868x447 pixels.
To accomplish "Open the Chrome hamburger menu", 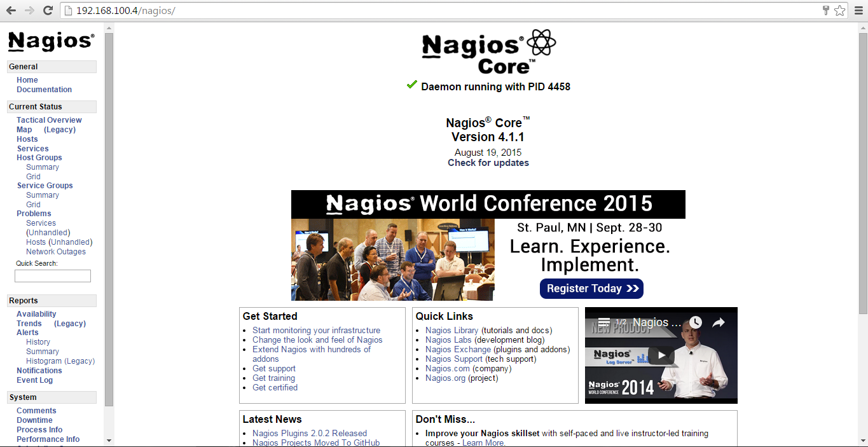I will tap(858, 10).
